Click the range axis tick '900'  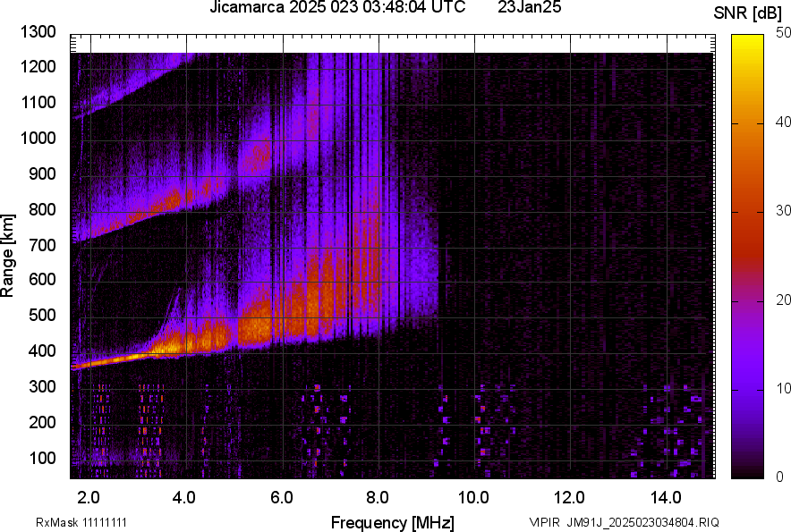pyautogui.click(x=42, y=173)
